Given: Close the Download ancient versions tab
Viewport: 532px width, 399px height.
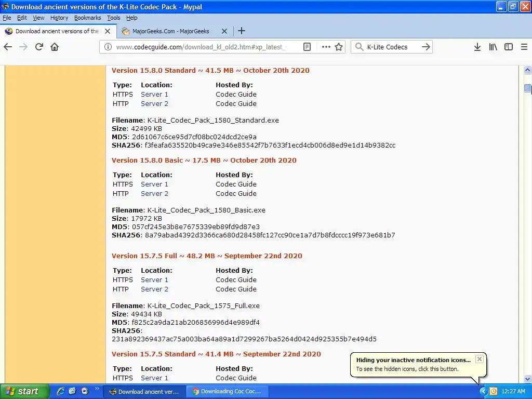Looking at the screenshot, I should (108, 31).
